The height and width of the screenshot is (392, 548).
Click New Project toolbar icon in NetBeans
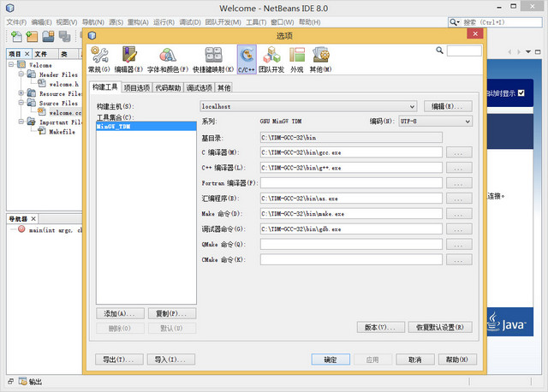(32, 36)
